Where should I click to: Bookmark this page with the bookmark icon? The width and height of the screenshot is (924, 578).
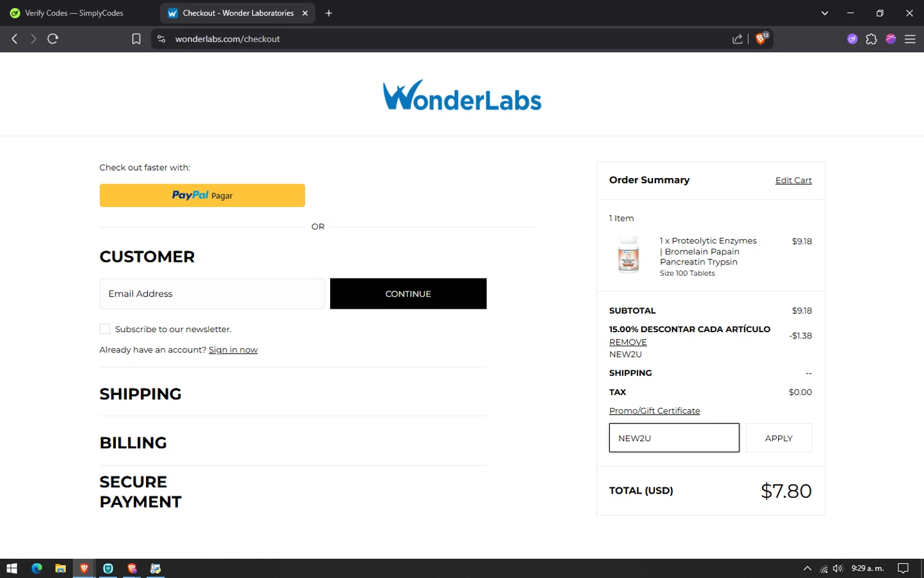coord(136,39)
